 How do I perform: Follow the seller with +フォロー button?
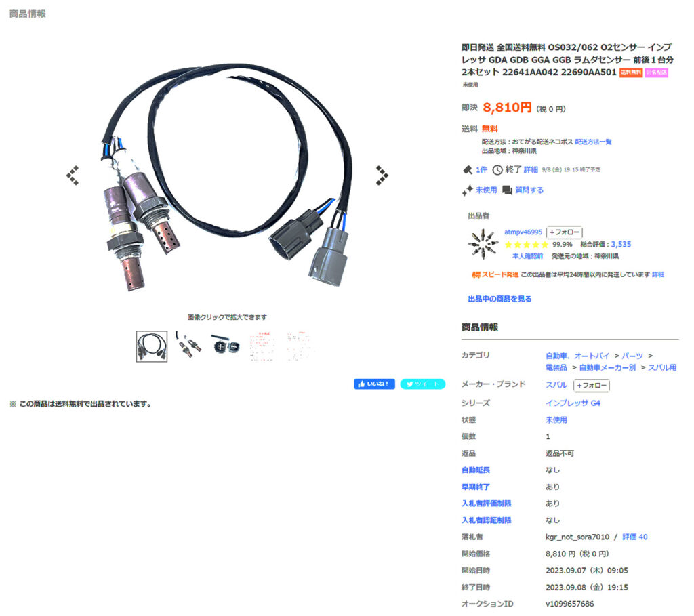[565, 232]
